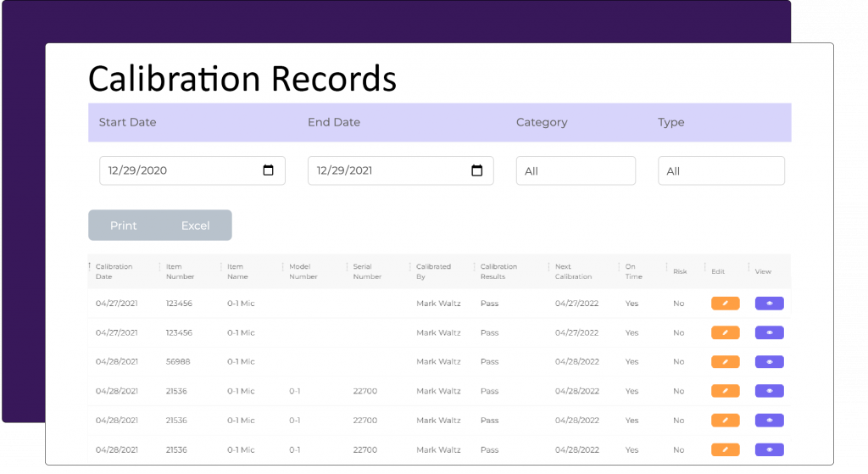This screenshot has width=868, height=474.
Task: Click the 04/28/2021 date in the 56988 row
Action: (x=117, y=361)
